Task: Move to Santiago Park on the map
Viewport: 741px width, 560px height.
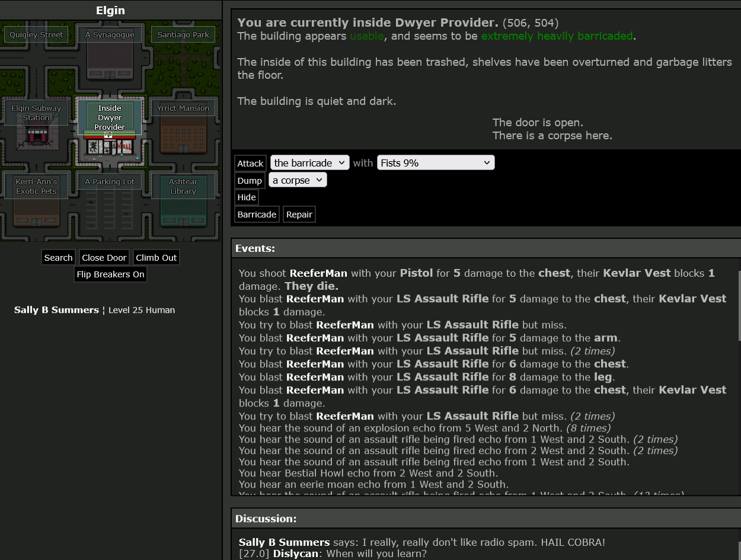Action: coord(183,34)
